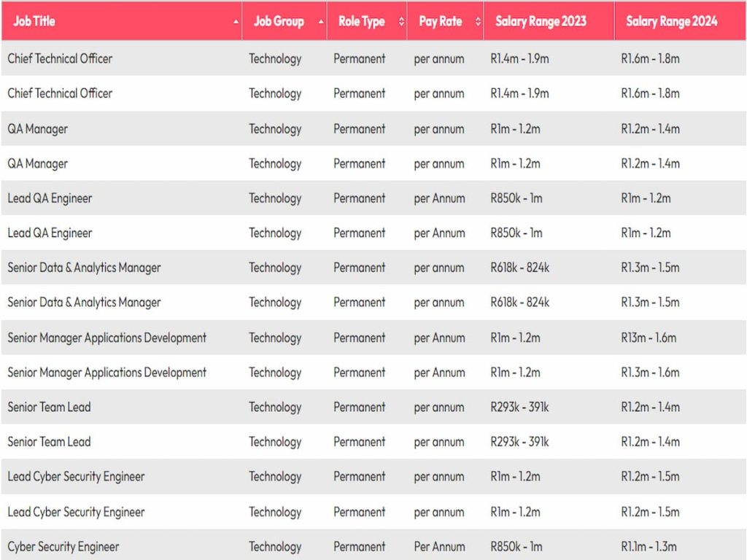This screenshot has width=747, height=560.
Task: Click R618k - 824k in first Senior Data row
Action: coord(519,268)
